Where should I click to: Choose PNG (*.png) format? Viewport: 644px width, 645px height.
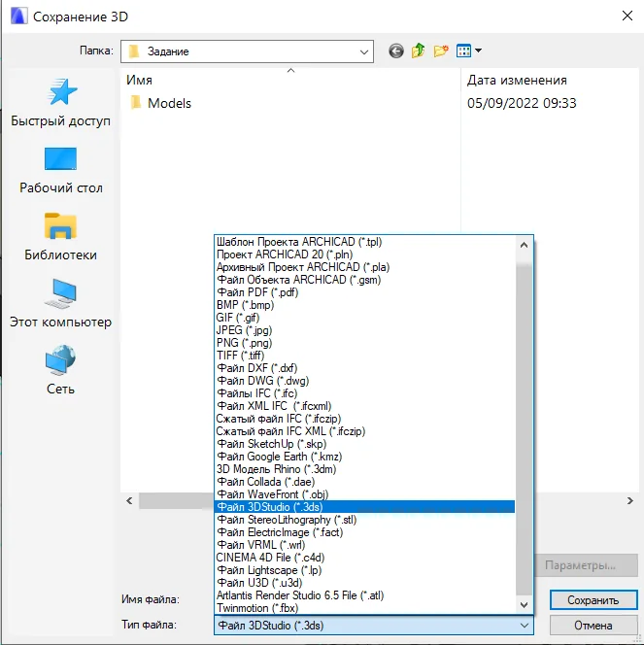[364, 343]
